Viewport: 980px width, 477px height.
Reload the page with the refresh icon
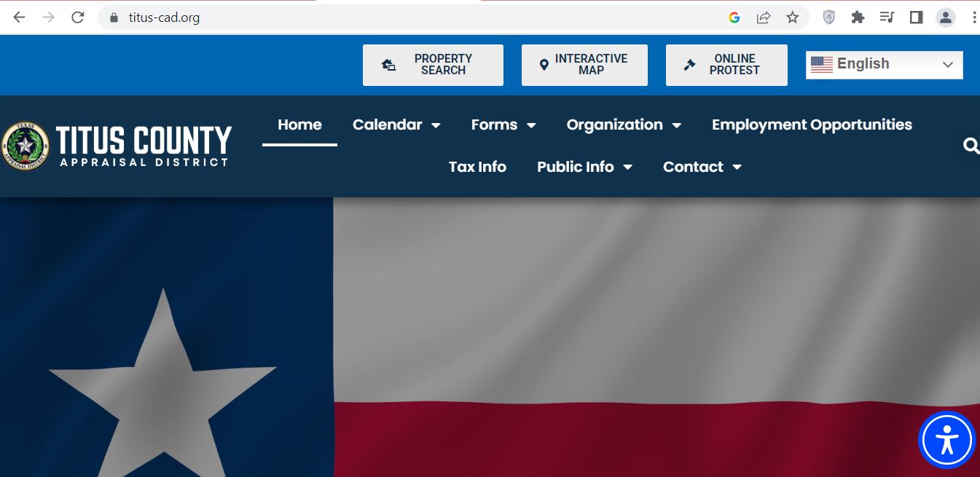tap(78, 17)
